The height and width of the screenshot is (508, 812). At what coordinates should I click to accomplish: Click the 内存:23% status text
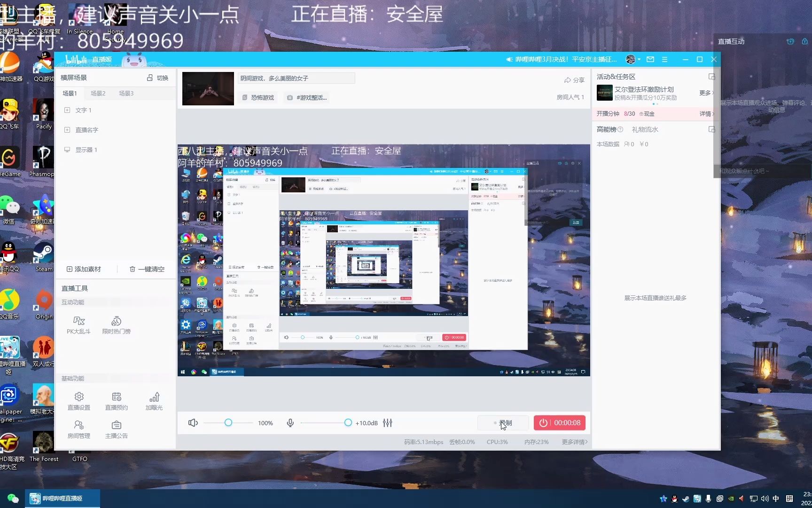[x=537, y=442]
